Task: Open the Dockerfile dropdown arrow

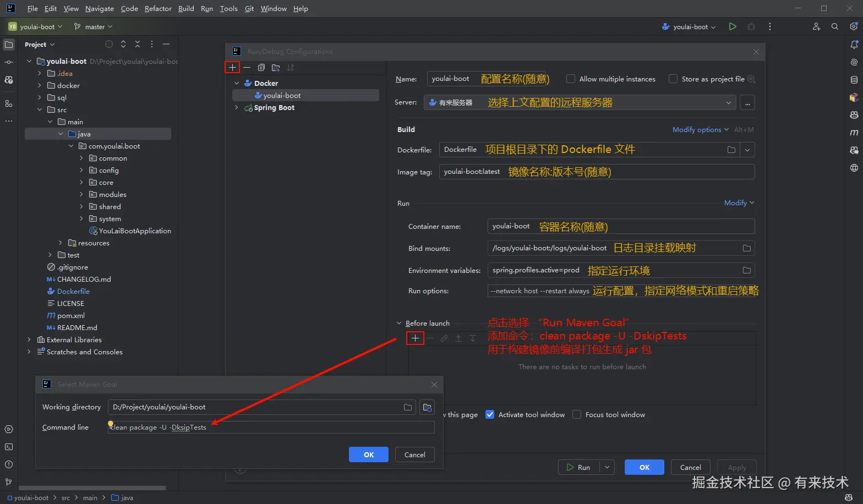Action: 747,150
